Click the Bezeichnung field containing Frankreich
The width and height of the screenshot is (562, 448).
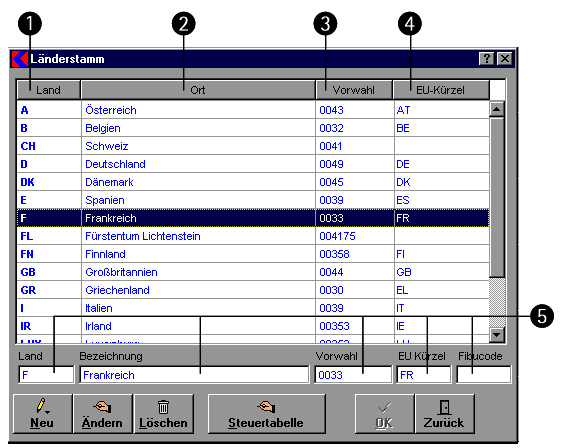pos(194,375)
